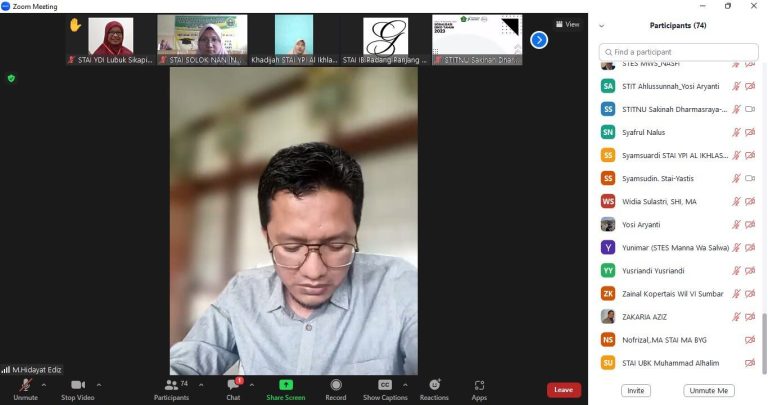
Task: Select STAI SOLOK NAN video thumbnail
Action: point(202,40)
